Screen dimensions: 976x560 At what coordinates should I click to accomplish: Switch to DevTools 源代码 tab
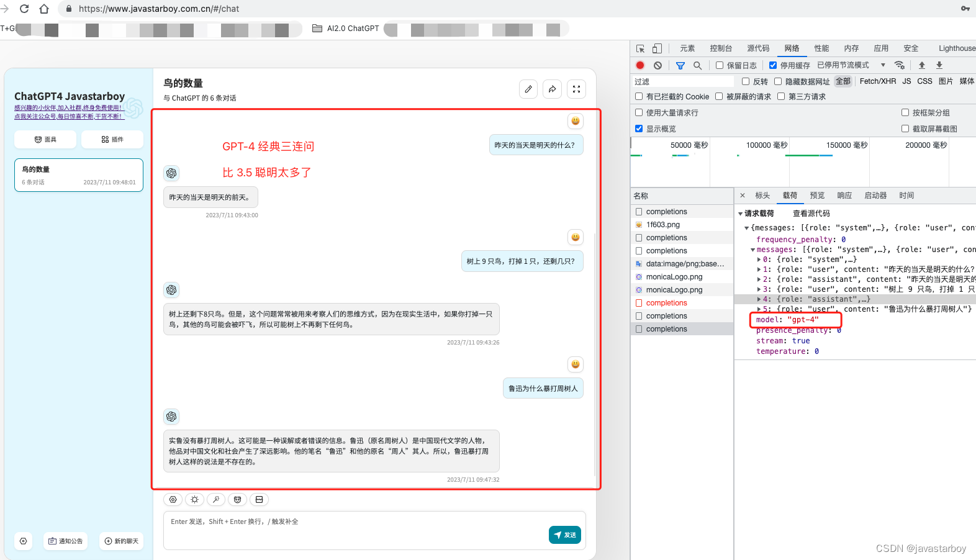[x=758, y=48]
